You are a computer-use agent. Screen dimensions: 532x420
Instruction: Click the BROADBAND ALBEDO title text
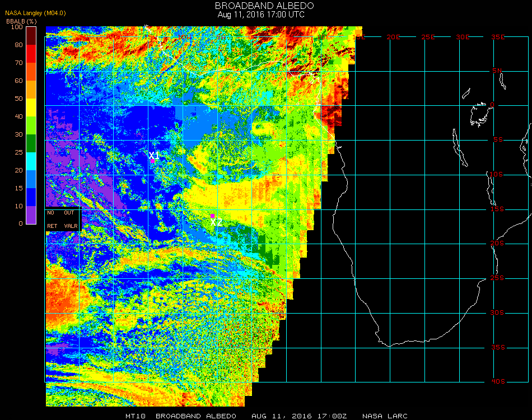click(264, 6)
